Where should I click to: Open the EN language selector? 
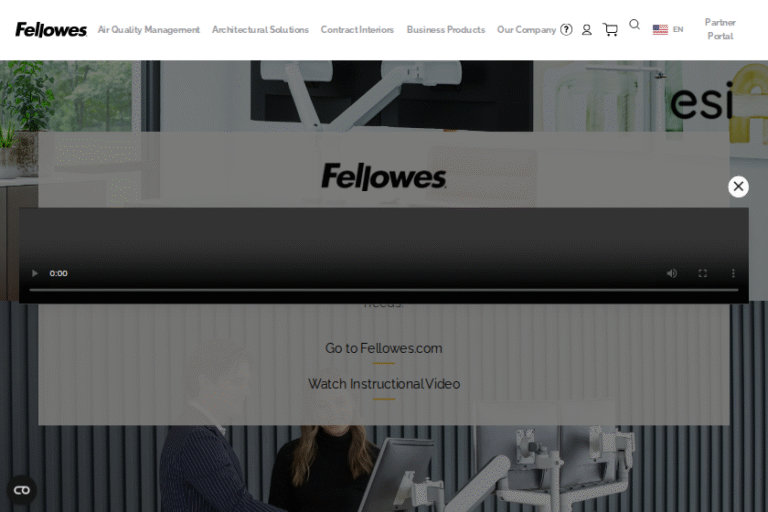point(678,29)
